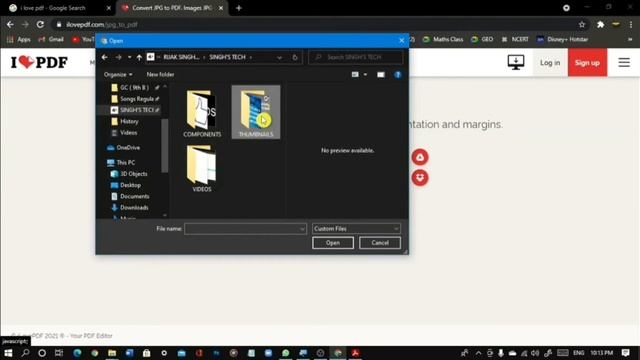Go back in the Open dialog
This screenshot has width=640, height=360.
[x=104, y=57]
